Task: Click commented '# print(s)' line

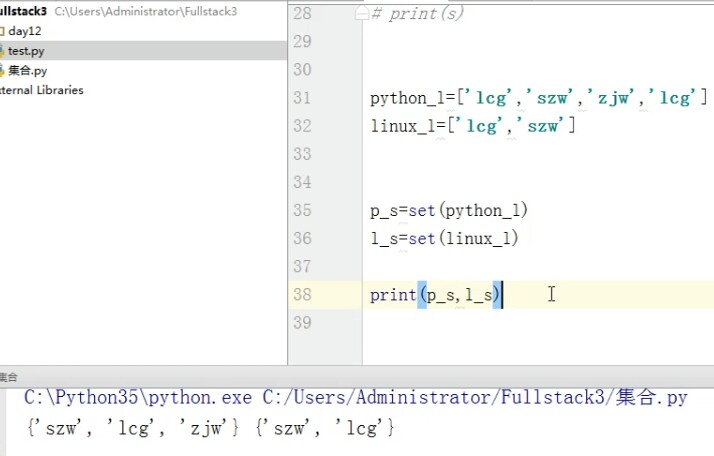Action: [418, 14]
